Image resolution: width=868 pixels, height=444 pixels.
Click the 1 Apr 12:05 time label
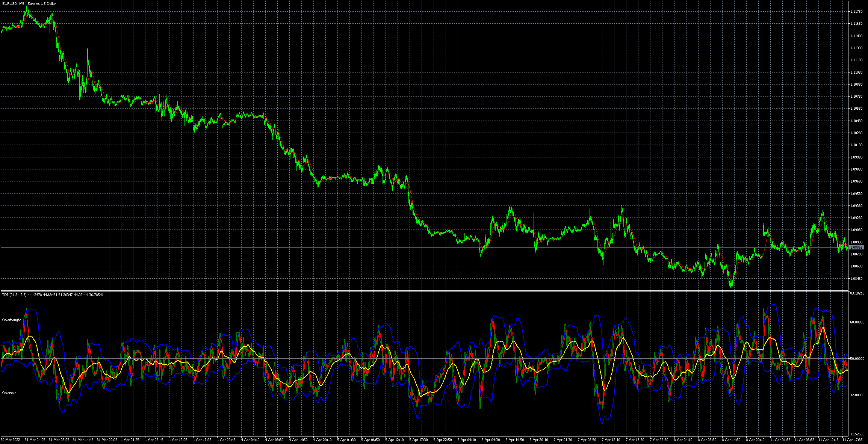(178, 439)
